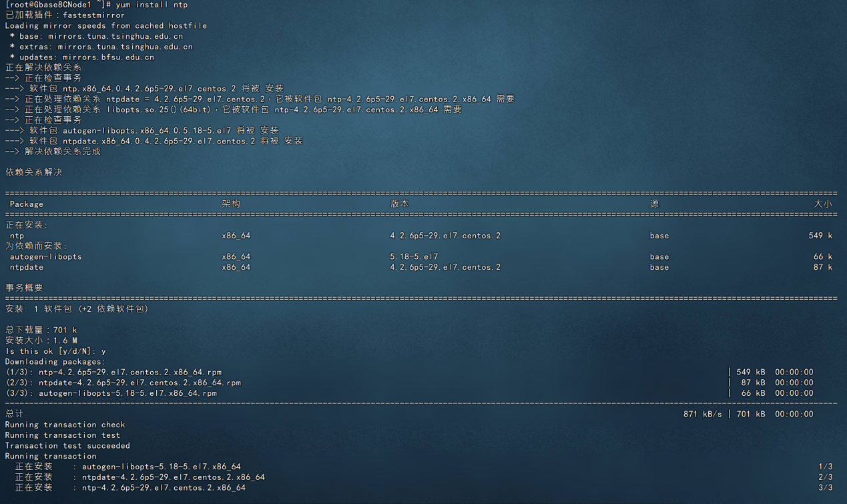The image size is (847, 504).
Task: Click the '架构' column header
Action: pyautogui.click(x=231, y=204)
